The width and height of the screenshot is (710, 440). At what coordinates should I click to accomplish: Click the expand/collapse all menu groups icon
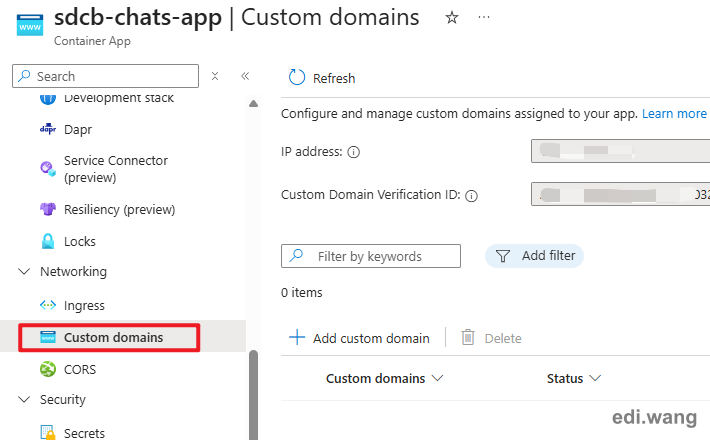pyautogui.click(x=215, y=76)
